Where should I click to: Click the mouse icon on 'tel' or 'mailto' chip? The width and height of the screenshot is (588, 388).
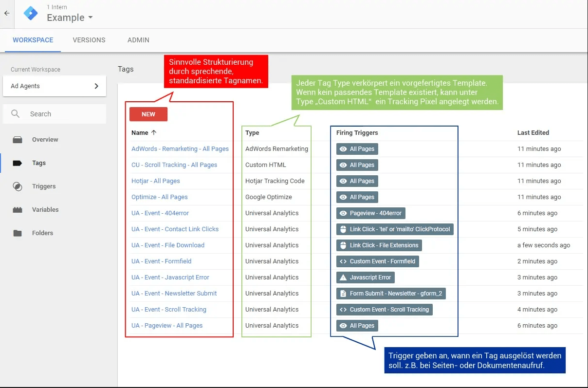343,229
